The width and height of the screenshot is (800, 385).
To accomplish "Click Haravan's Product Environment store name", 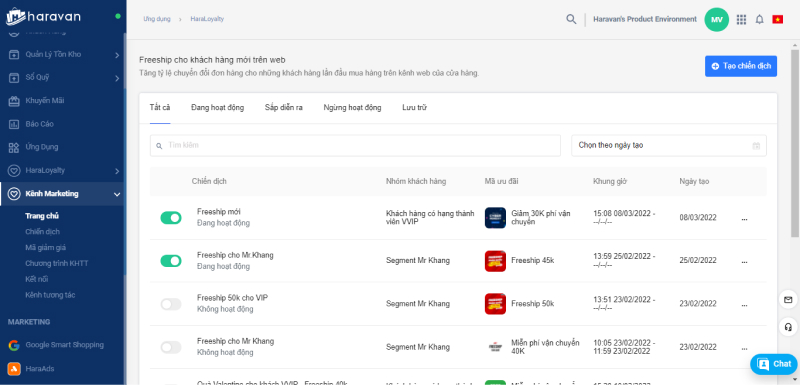I will tap(645, 19).
